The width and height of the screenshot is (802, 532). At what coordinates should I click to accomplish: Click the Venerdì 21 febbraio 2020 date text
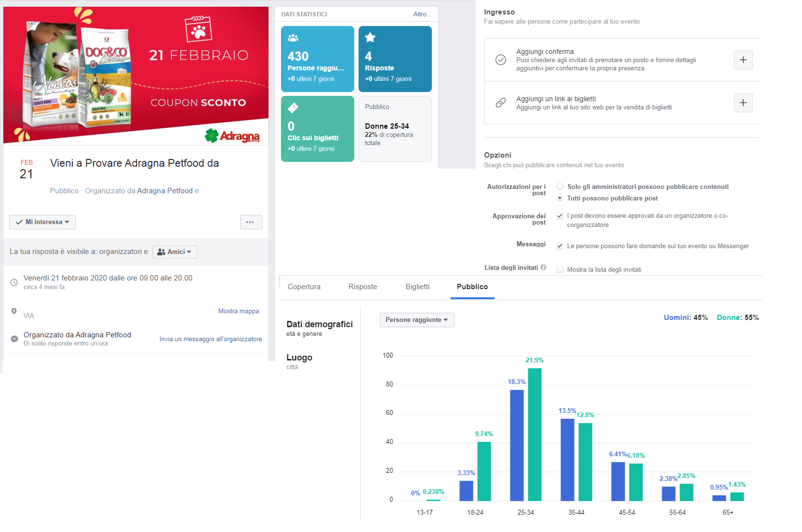(x=108, y=278)
